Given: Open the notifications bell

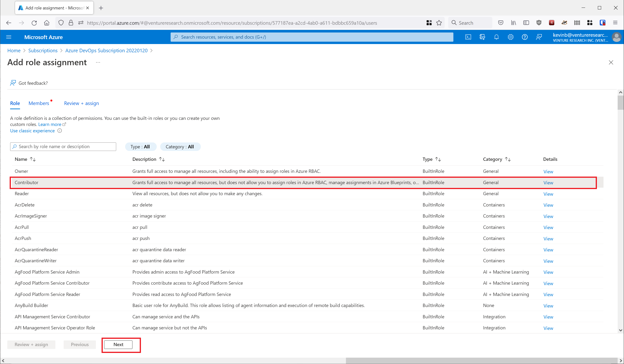Looking at the screenshot, I should (x=496, y=37).
